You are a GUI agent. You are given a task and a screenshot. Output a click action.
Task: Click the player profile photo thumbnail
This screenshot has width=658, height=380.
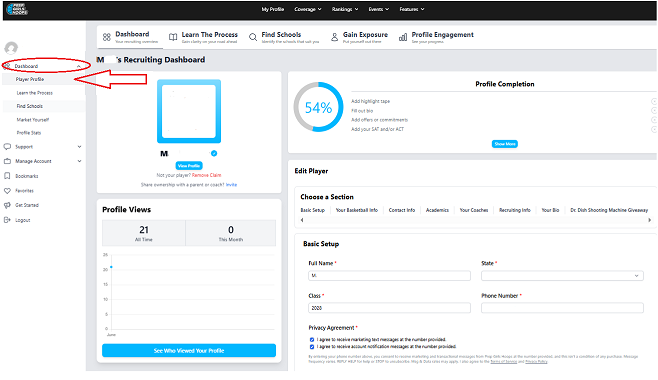189,112
